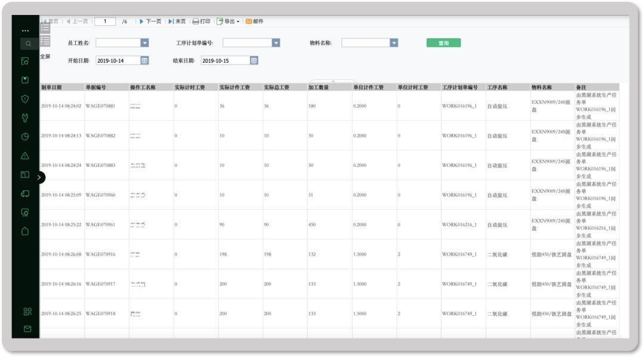This screenshot has width=644, height=357.
Task: Open the mail envelope sidebar icon
Action: 27,328
